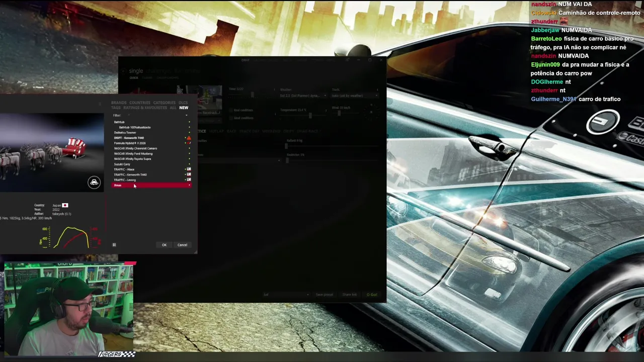Image resolution: width=644 pixels, height=362 pixels.
Task: Expand the Filter dropdown arrow
Action: point(187,115)
